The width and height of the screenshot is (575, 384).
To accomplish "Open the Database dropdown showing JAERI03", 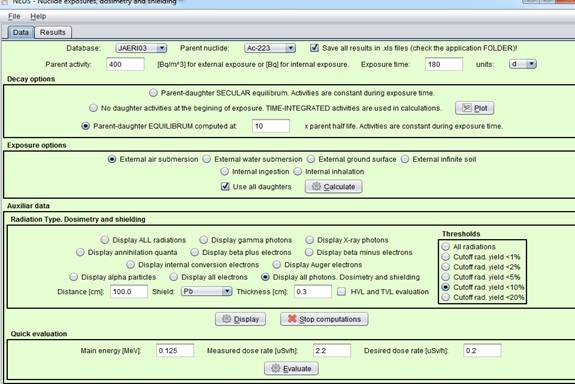I will click(x=141, y=48).
